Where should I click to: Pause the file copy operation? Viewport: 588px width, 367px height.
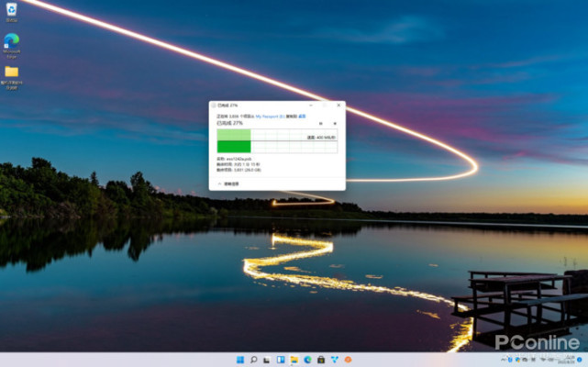click(x=321, y=124)
